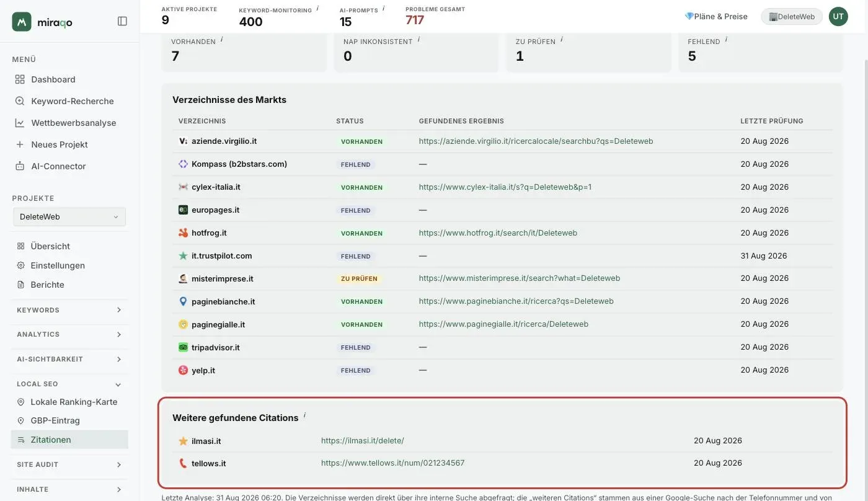Screen dimensions: 868x501
Task: Show info icon beside Zu Prüfen
Action: coord(562,40)
